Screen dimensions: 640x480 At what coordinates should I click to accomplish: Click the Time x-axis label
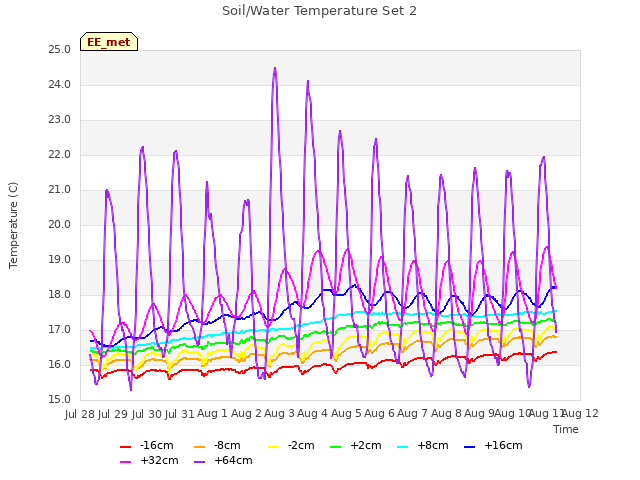point(566,429)
